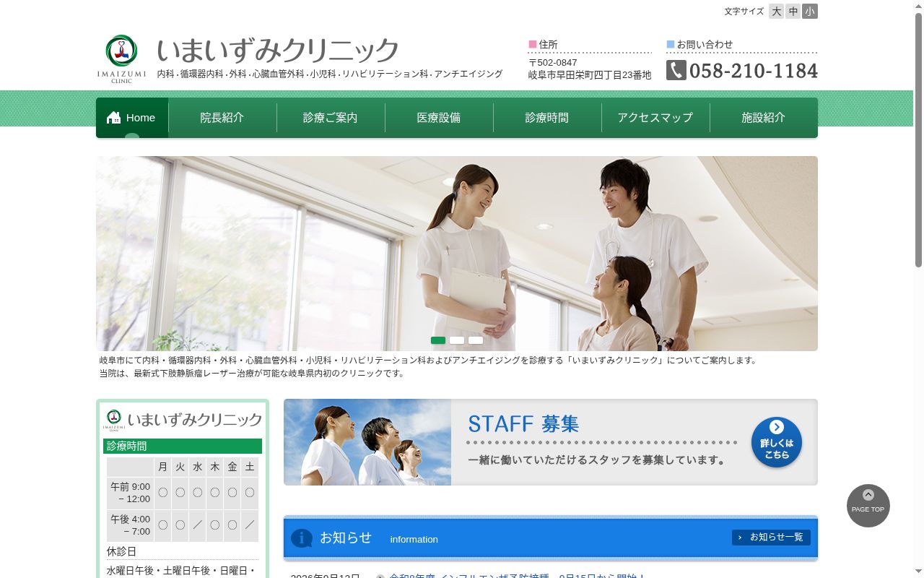The image size is (924, 578).
Task: Click the house icon on the Home tab
Action: click(x=113, y=118)
